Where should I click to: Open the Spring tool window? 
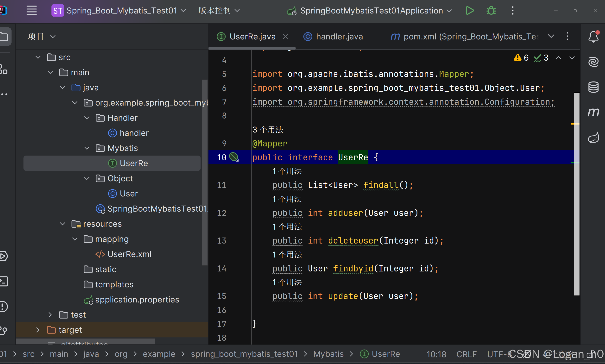tap(593, 137)
